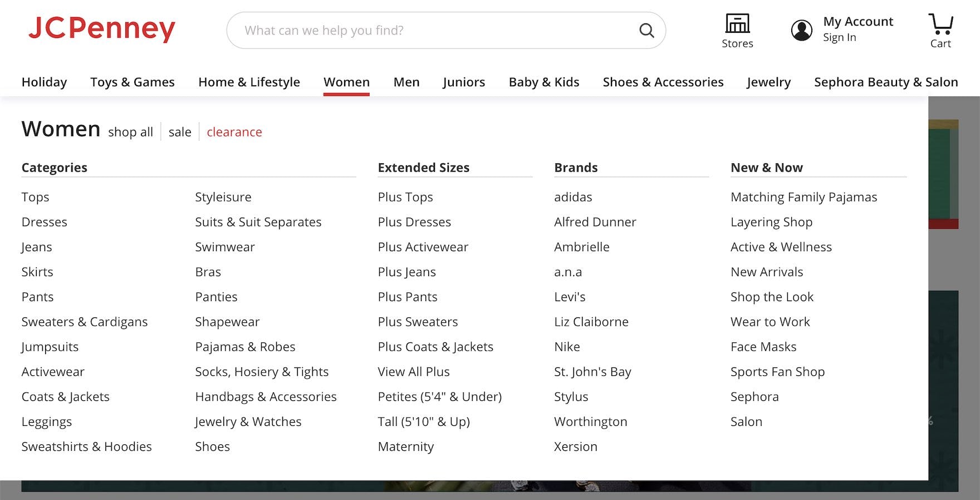The image size is (980, 500).
Task: Open the Men navigation menu
Action: (x=406, y=82)
